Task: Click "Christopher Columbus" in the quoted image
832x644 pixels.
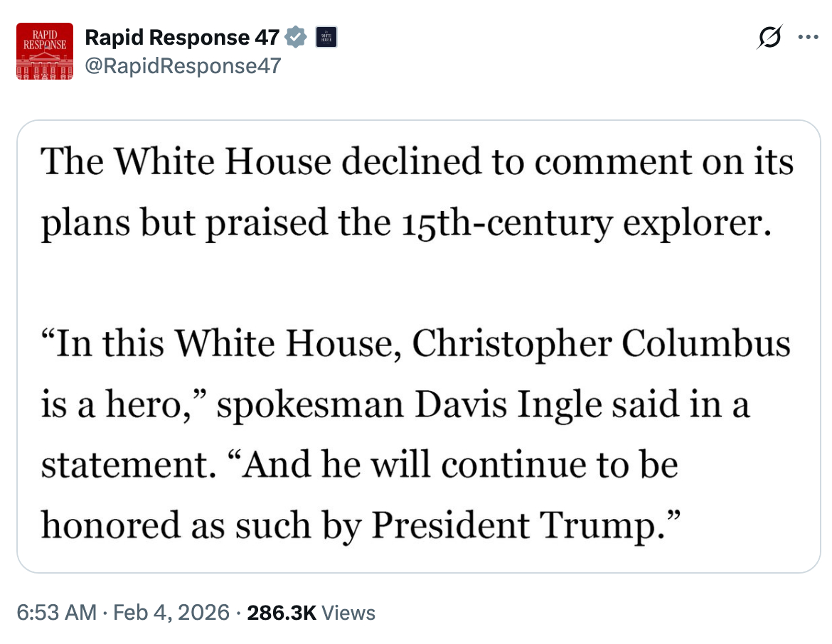Action: (x=601, y=345)
